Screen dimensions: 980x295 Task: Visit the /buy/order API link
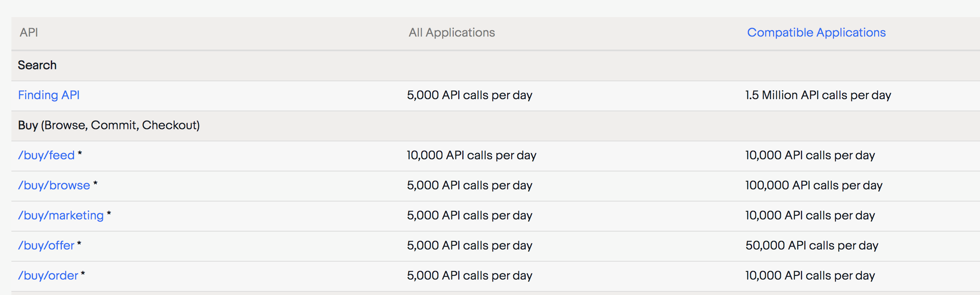tap(48, 275)
